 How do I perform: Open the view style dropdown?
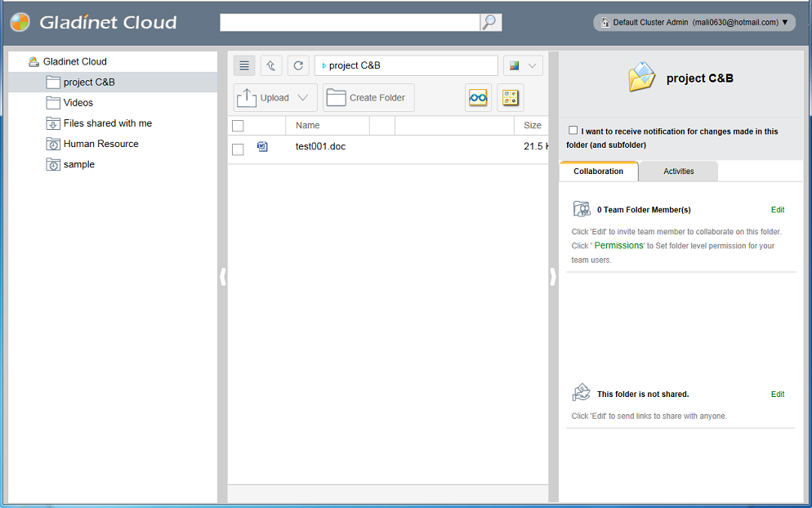[523, 66]
